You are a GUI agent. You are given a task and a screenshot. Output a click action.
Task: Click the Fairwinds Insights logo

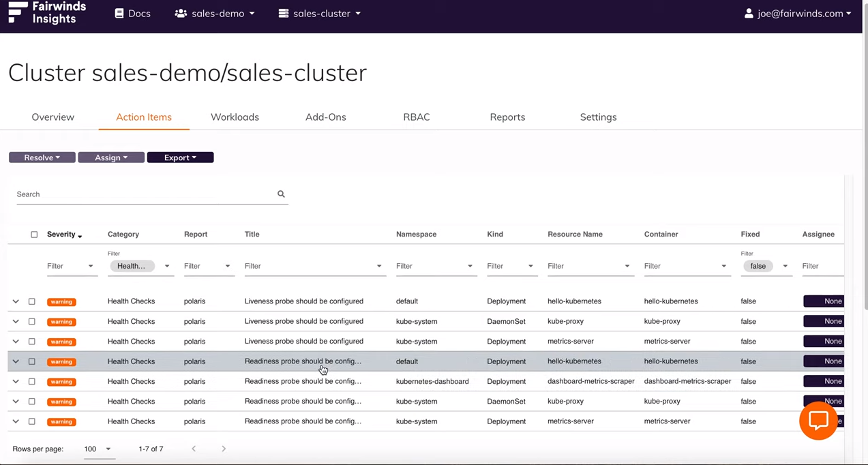47,13
